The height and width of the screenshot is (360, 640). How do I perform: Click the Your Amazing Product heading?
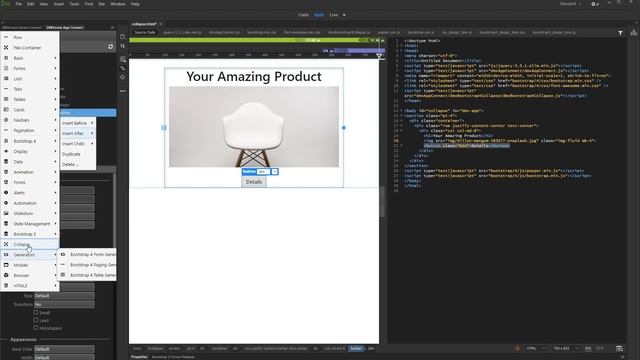(254, 76)
